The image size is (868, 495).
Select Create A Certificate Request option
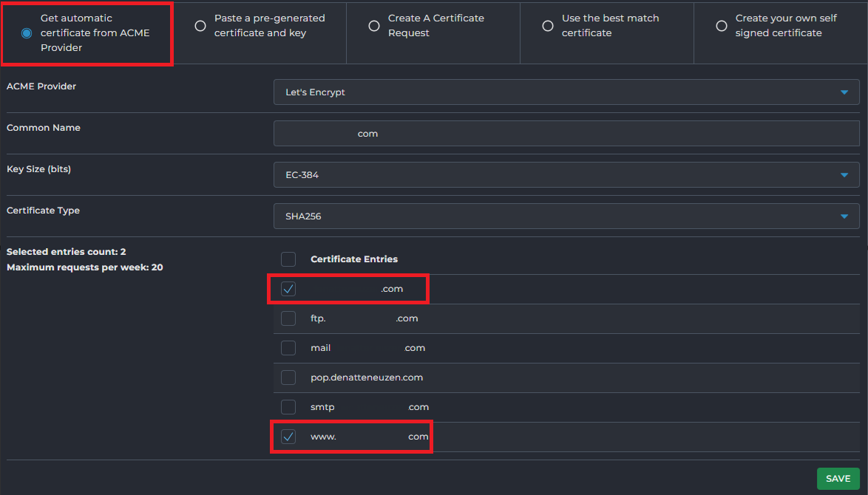374,26
